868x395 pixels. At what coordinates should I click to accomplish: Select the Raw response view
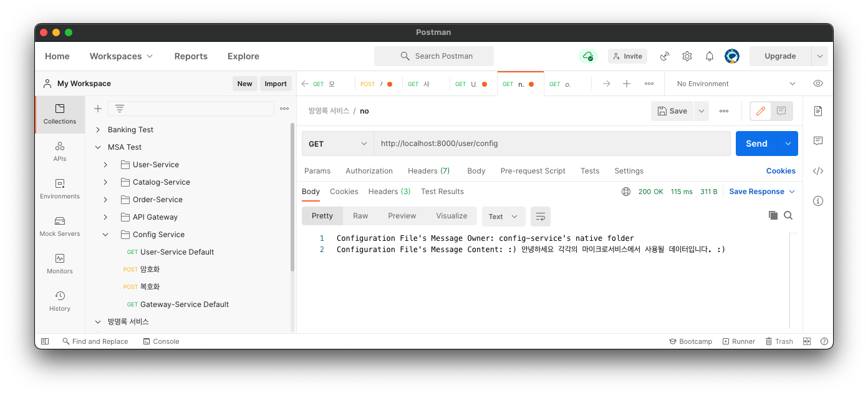(x=360, y=216)
